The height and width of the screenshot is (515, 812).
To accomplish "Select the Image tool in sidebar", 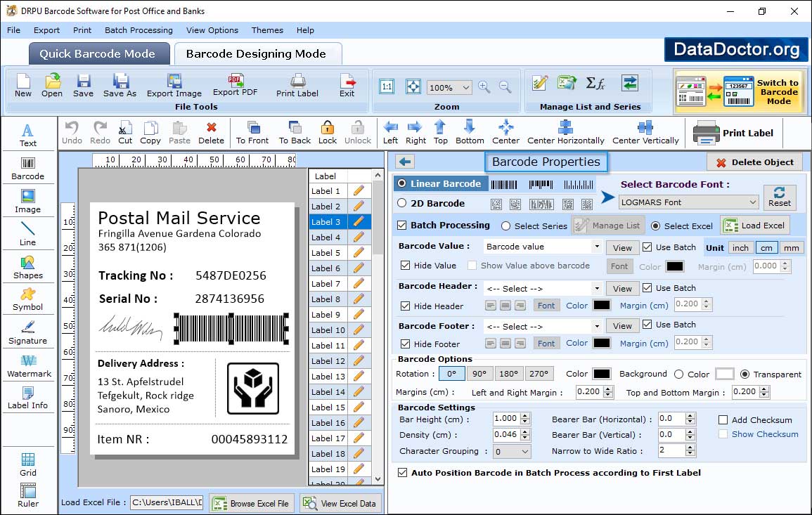I will (x=28, y=202).
